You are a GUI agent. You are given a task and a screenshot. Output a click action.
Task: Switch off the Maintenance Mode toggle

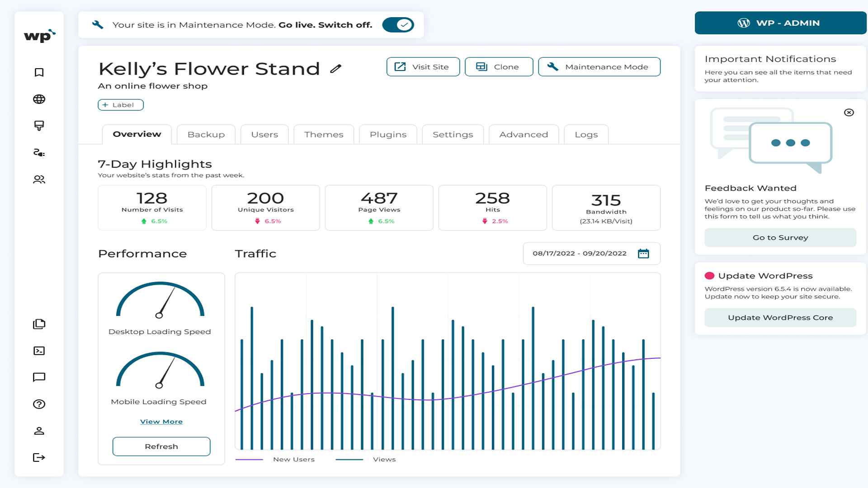coord(398,25)
